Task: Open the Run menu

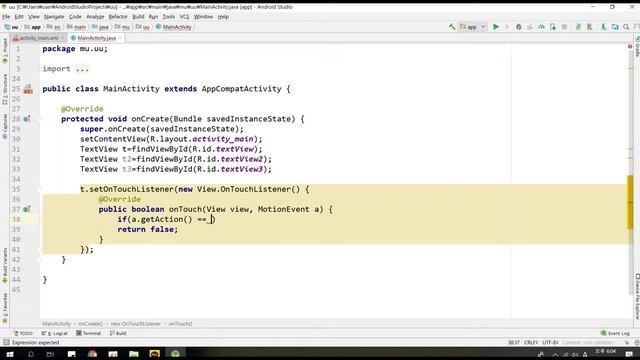Action: [x=153, y=17]
